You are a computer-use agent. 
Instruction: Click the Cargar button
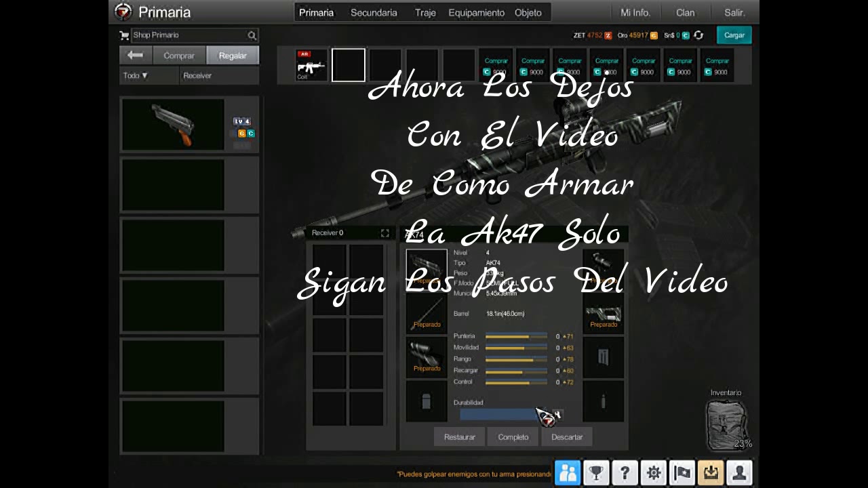point(734,35)
